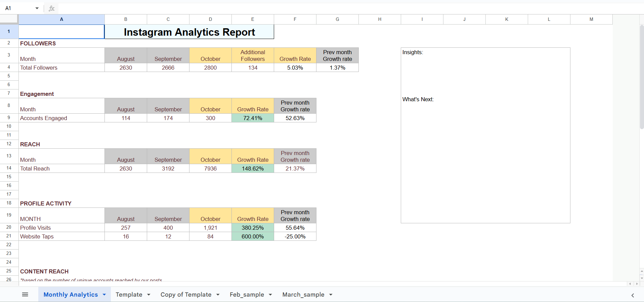Select row 9 header
Screen dimensions: 644x302
(9, 118)
